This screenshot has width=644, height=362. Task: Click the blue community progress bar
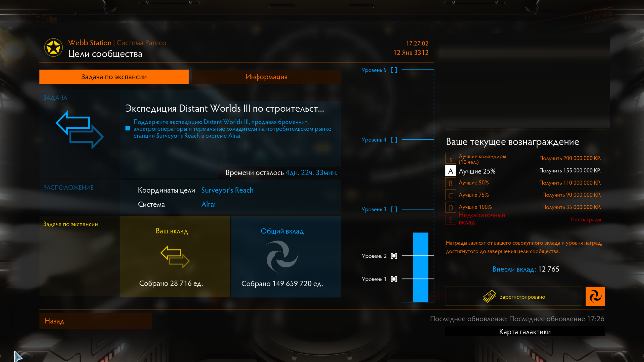pyautogui.click(x=420, y=267)
